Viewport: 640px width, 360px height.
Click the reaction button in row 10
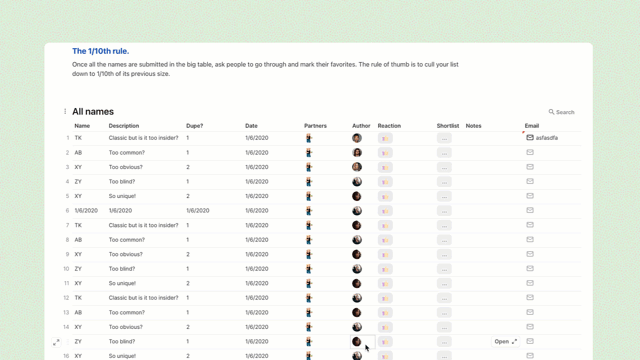click(385, 269)
